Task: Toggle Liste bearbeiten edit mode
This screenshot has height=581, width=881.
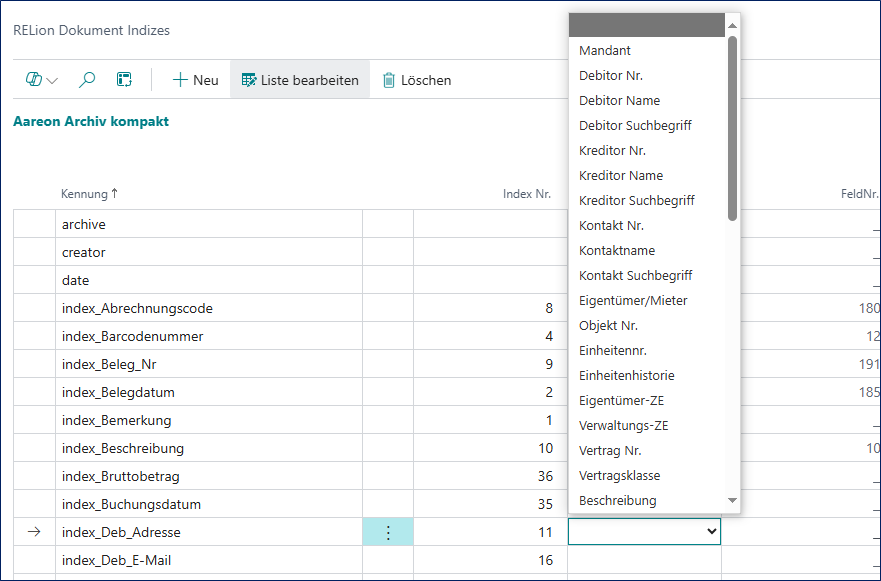Action: pyautogui.click(x=299, y=80)
